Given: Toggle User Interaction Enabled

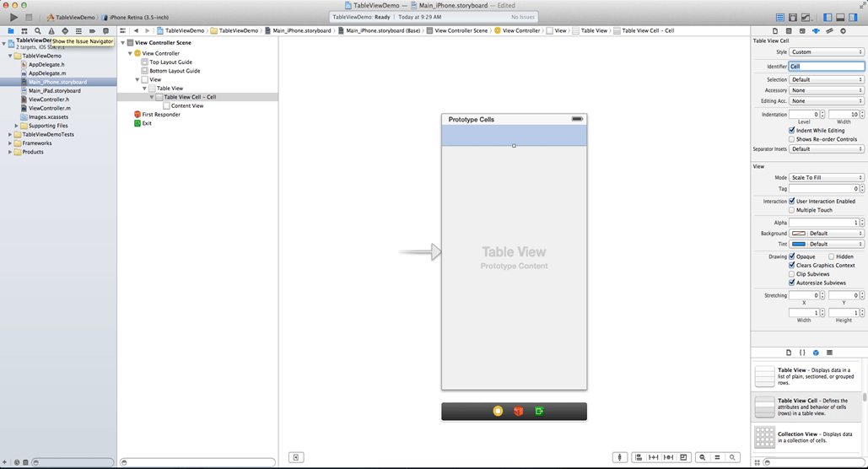Looking at the screenshot, I should [791, 202].
